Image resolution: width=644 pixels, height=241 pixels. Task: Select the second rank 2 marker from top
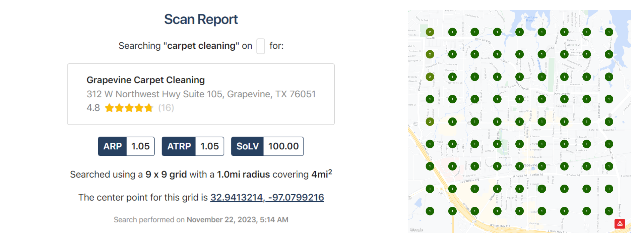point(430,54)
